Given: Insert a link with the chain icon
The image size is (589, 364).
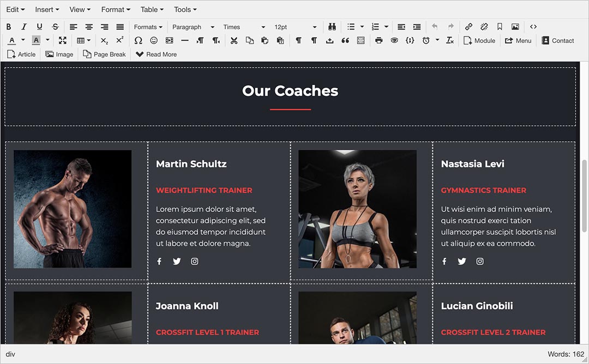Looking at the screenshot, I should pos(468,27).
